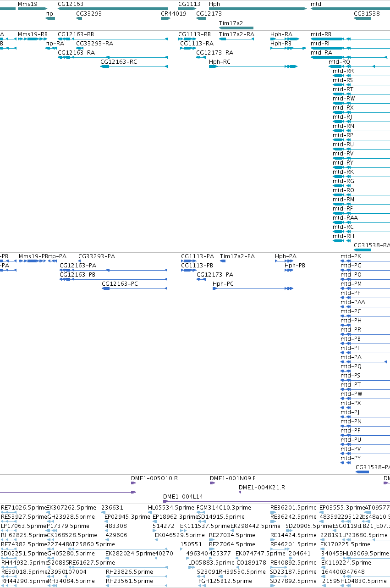Select transcript Mms19-RB
The width and height of the screenshot is (390, 588).
point(33,34)
